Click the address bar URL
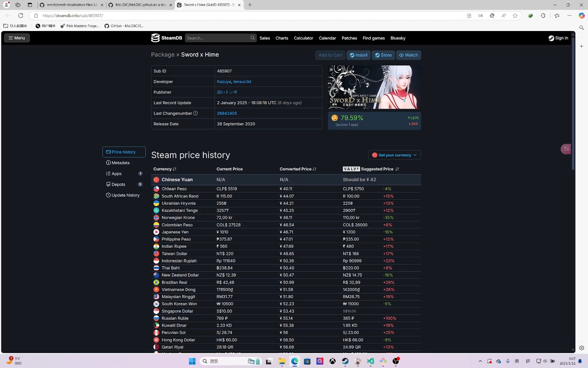Viewport: 588px width, 368px height. [x=73, y=16]
